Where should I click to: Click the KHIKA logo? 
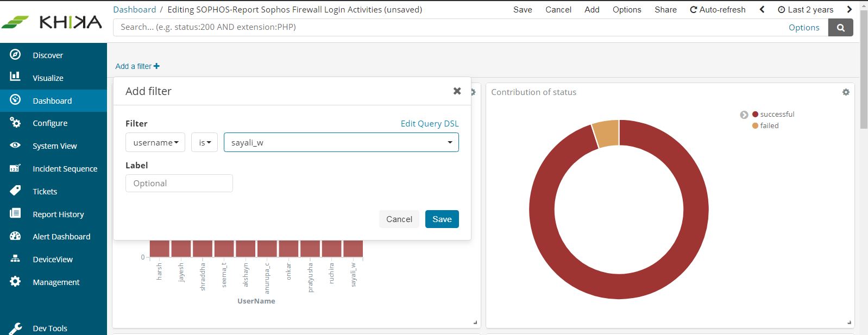pyautogui.click(x=52, y=22)
